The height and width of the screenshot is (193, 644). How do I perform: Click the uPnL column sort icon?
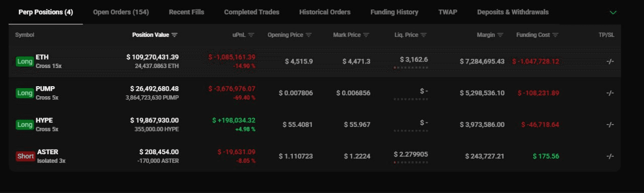click(x=251, y=35)
